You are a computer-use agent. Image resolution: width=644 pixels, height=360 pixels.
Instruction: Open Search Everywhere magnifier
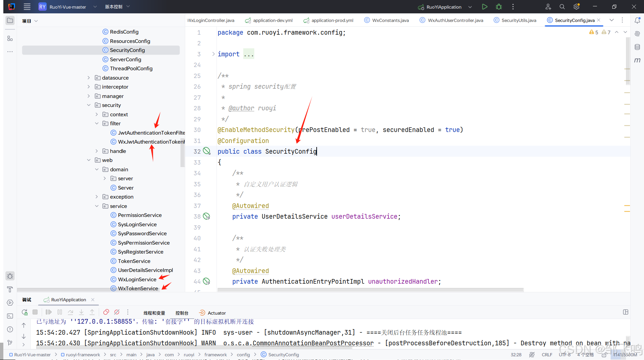pos(562,7)
